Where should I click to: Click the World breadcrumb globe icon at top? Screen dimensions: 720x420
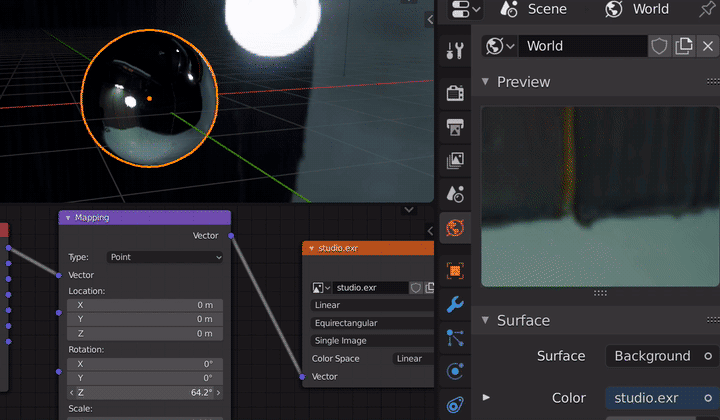614,9
